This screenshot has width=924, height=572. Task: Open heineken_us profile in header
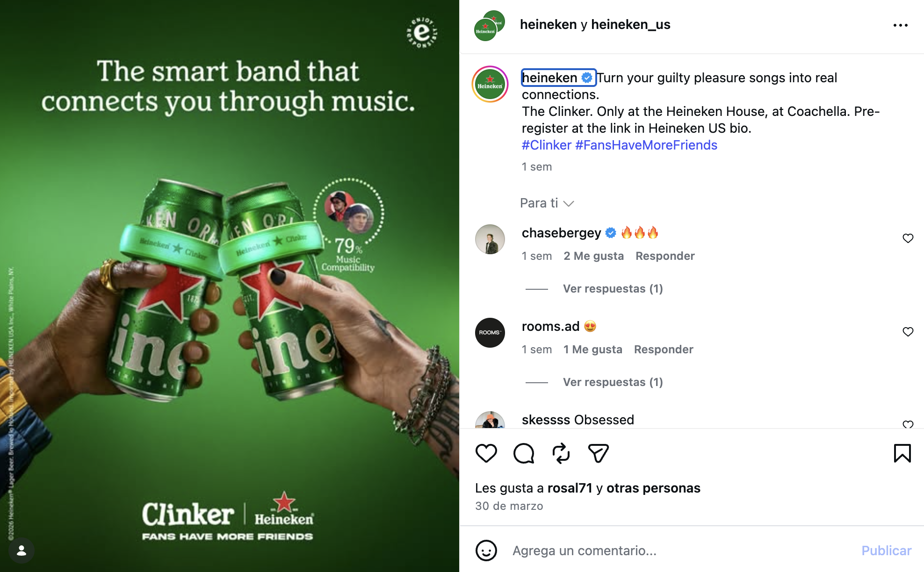630,24
